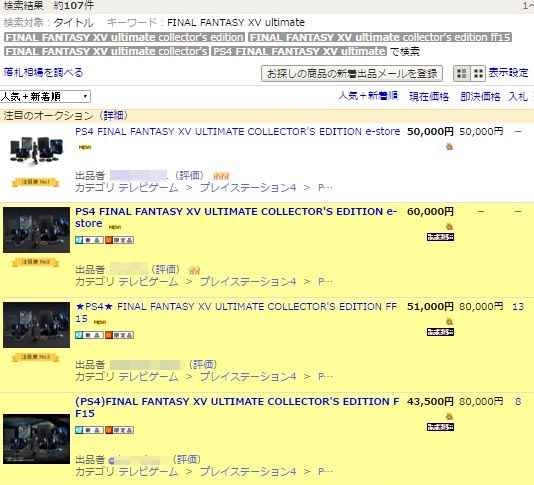Open truncated 'P…' category in 60,000円 listing
The width and height of the screenshot is (534, 485).
coord(325,282)
